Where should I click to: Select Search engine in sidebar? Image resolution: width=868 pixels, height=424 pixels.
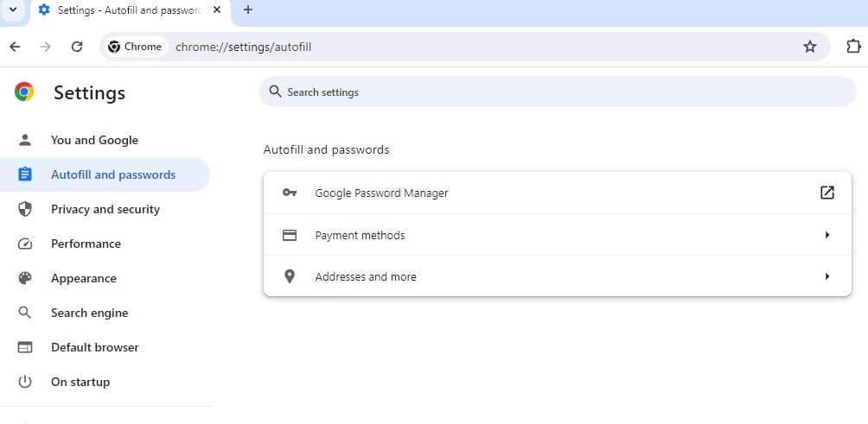(x=89, y=313)
